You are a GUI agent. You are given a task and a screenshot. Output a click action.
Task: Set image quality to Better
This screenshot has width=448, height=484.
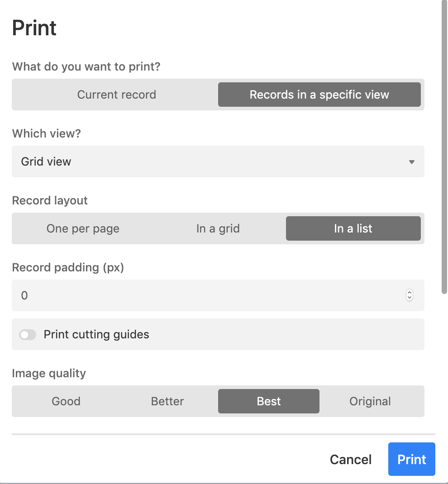point(167,401)
